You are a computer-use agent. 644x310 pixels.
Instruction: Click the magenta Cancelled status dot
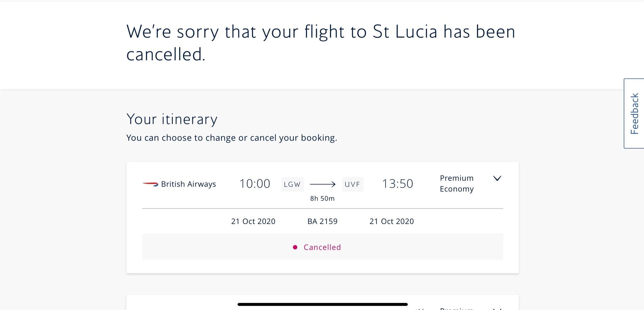(295, 247)
